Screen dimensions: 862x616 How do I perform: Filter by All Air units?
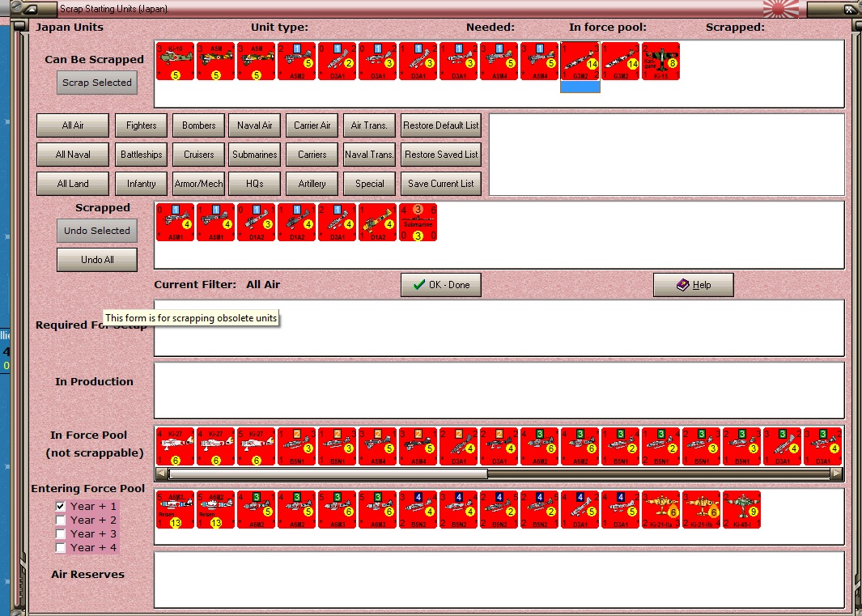click(x=73, y=125)
